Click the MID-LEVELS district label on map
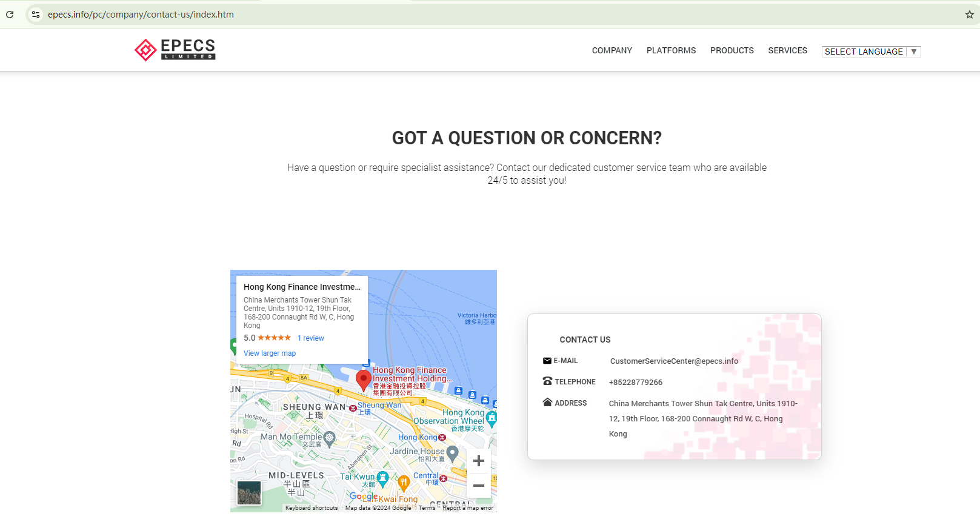980x522 pixels. [x=296, y=484]
